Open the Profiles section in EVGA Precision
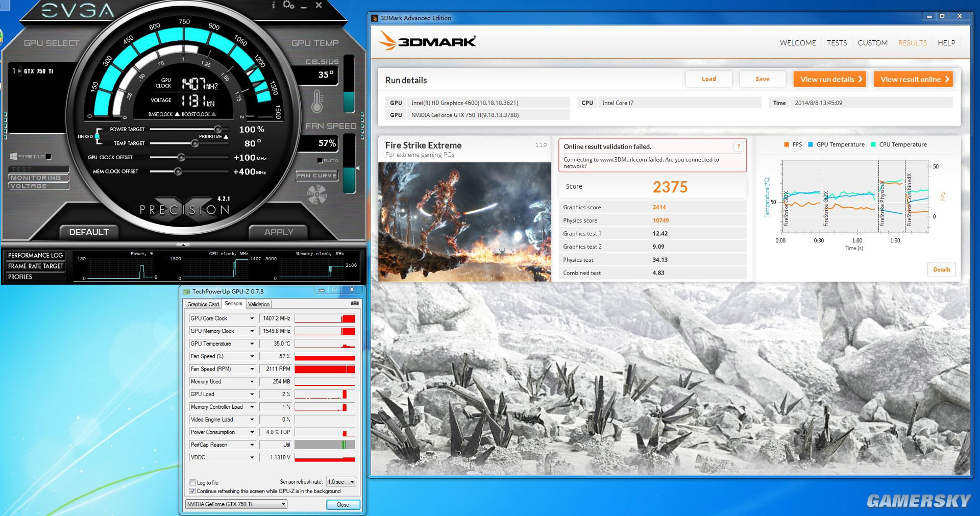Image resolution: width=980 pixels, height=516 pixels. tap(35, 277)
